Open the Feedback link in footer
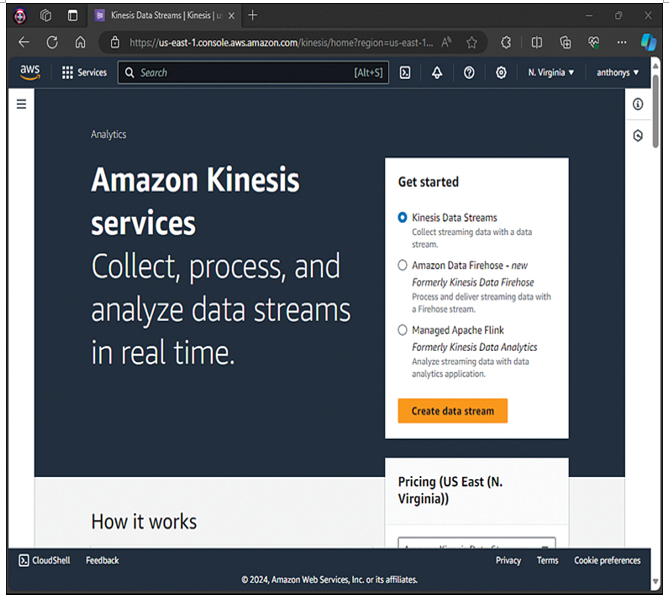Image resolution: width=669 pixels, height=603 pixels. [102, 560]
